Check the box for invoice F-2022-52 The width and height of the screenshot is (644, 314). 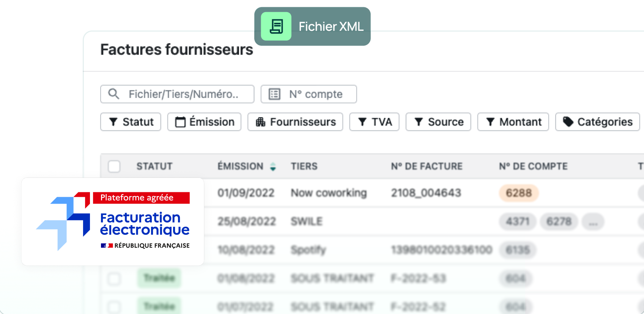(x=114, y=307)
